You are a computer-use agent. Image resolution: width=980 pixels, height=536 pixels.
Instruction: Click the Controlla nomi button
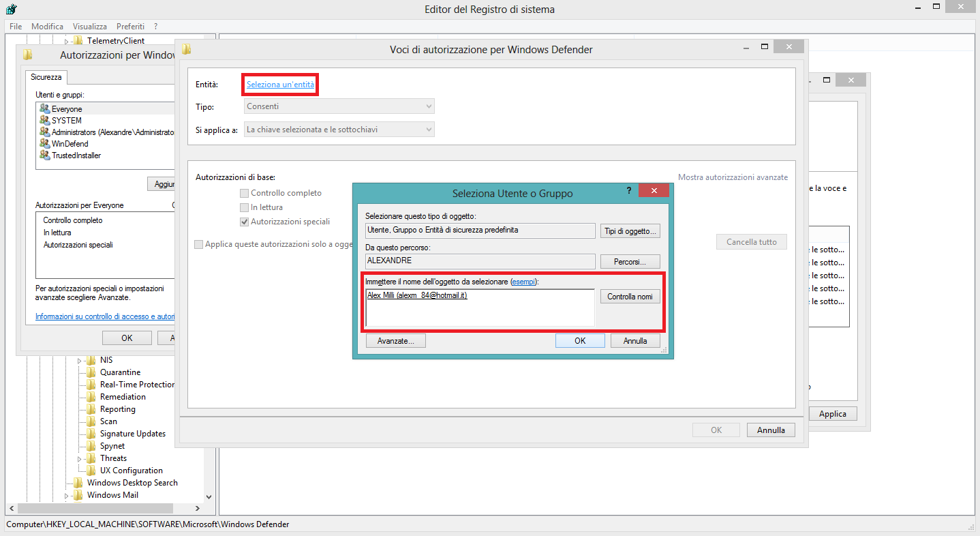pyautogui.click(x=630, y=297)
